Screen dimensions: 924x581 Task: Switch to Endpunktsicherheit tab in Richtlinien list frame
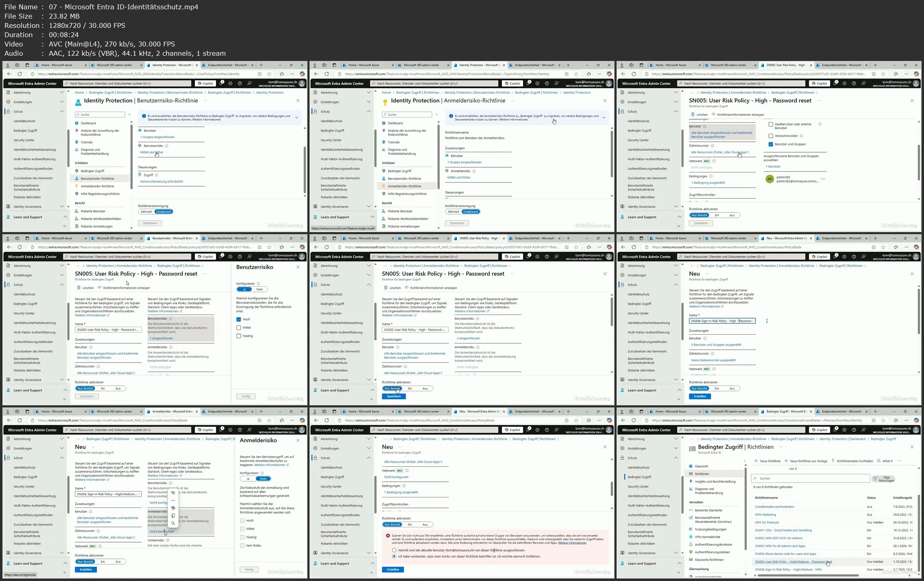841,411
